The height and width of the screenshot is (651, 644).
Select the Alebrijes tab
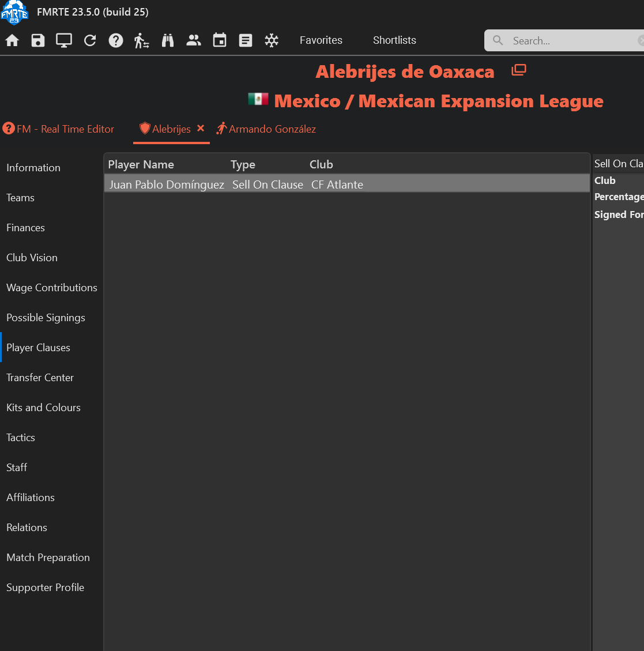tap(171, 129)
